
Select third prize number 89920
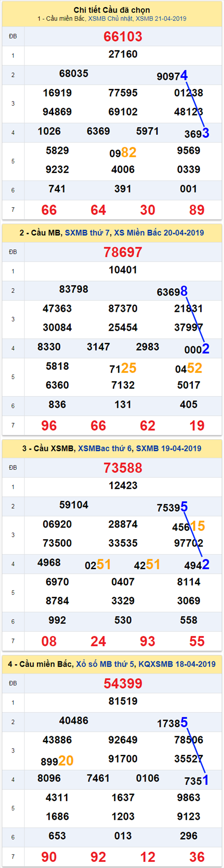click(x=57, y=761)
